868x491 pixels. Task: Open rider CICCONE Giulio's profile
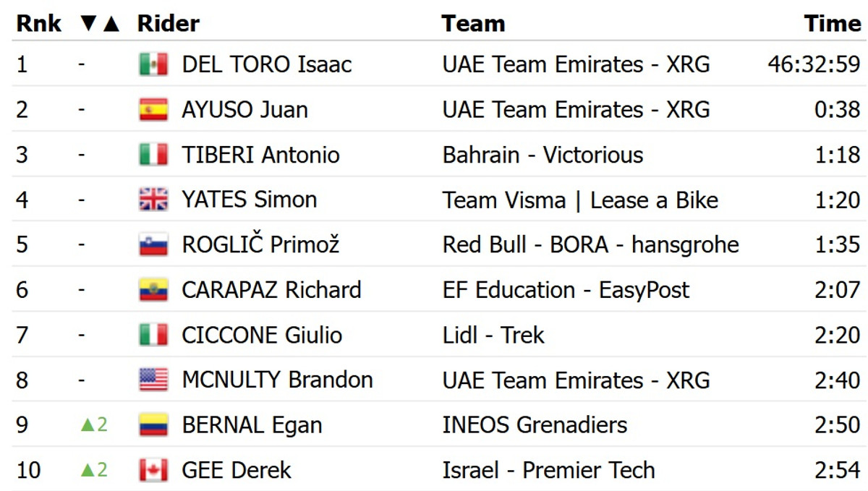pyautogui.click(x=262, y=335)
